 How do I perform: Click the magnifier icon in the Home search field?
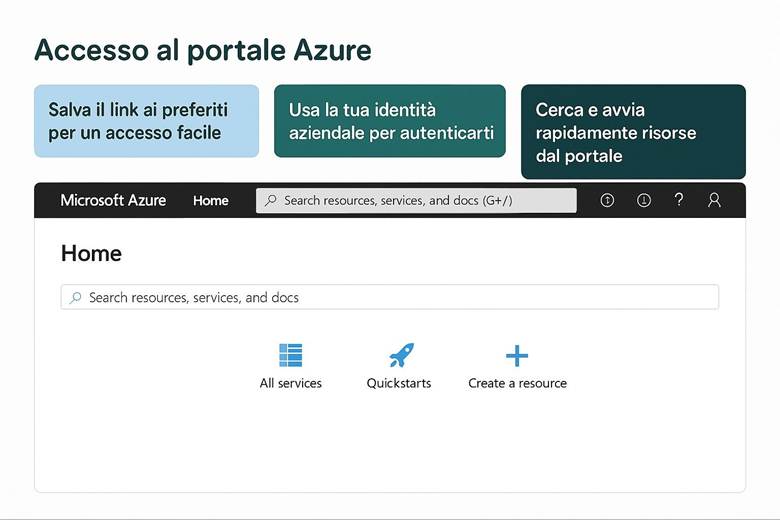click(x=75, y=297)
